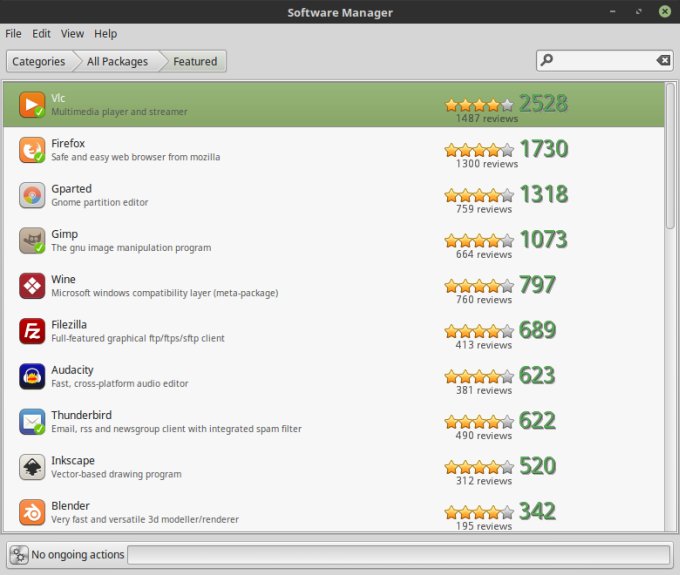Click the Inkscape app icon
This screenshot has width=680, height=575.
pyautogui.click(x=32, y=467)
